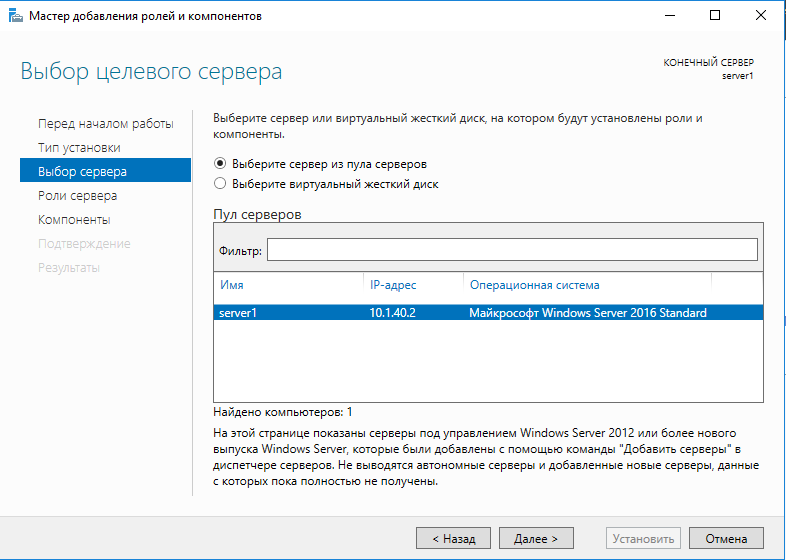Sort server list by Имя column
Viewport: 786px width, 560px height.
click(288, 285)
